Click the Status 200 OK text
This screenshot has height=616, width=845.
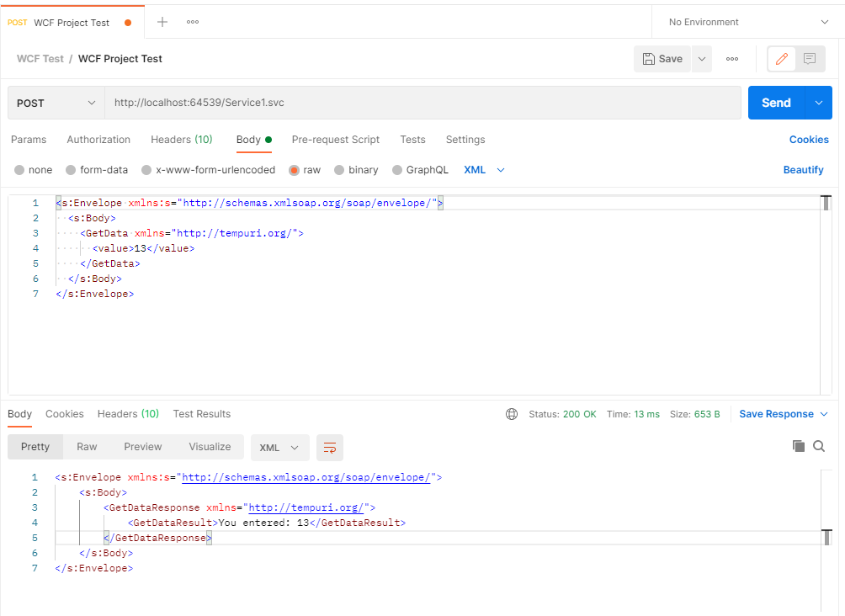pyautogui.click(x=562, y=414)
